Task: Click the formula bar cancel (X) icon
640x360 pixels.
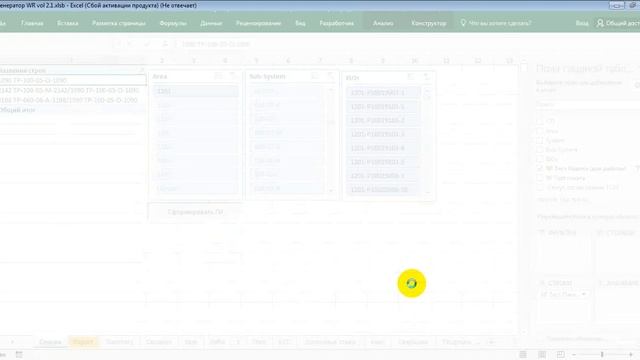Action: [130, 44]
